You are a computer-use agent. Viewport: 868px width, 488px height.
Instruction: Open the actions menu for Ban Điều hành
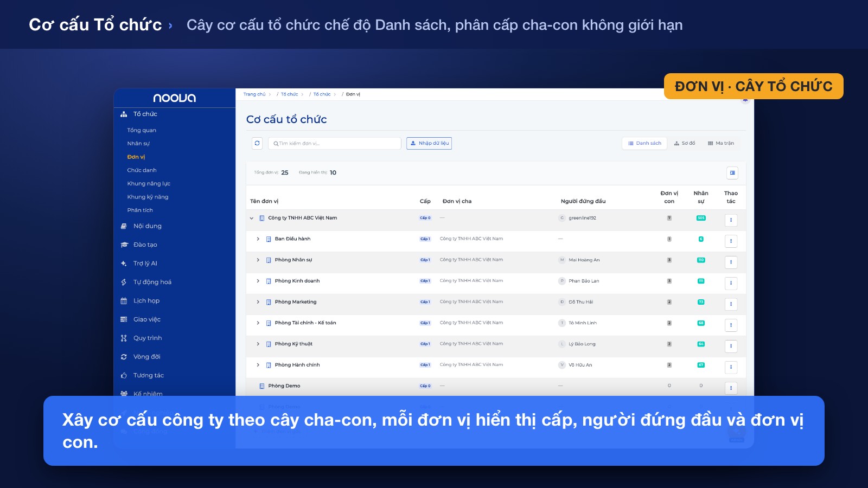pos(731,241)
